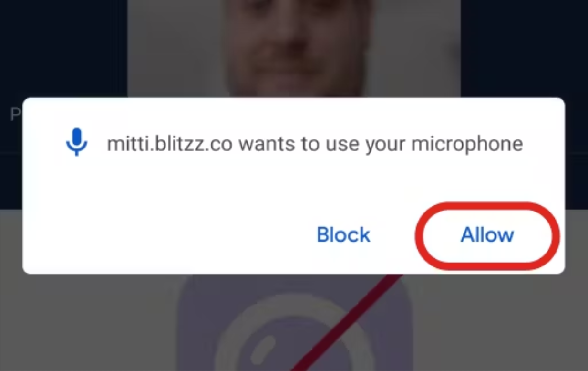The image size is (588, 371).
Task: Click the blank dialog area left of Block
Action: [x=167, y=234]
